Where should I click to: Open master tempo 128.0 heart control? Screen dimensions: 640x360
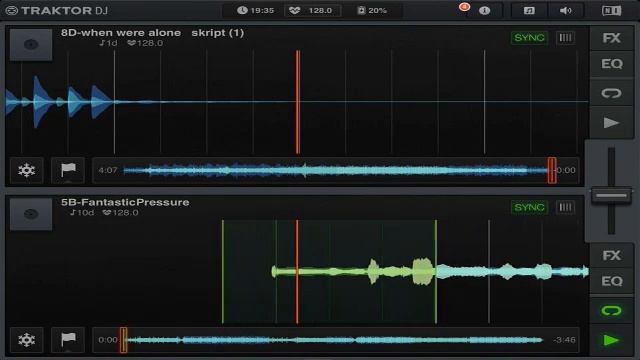coord(313,10)
